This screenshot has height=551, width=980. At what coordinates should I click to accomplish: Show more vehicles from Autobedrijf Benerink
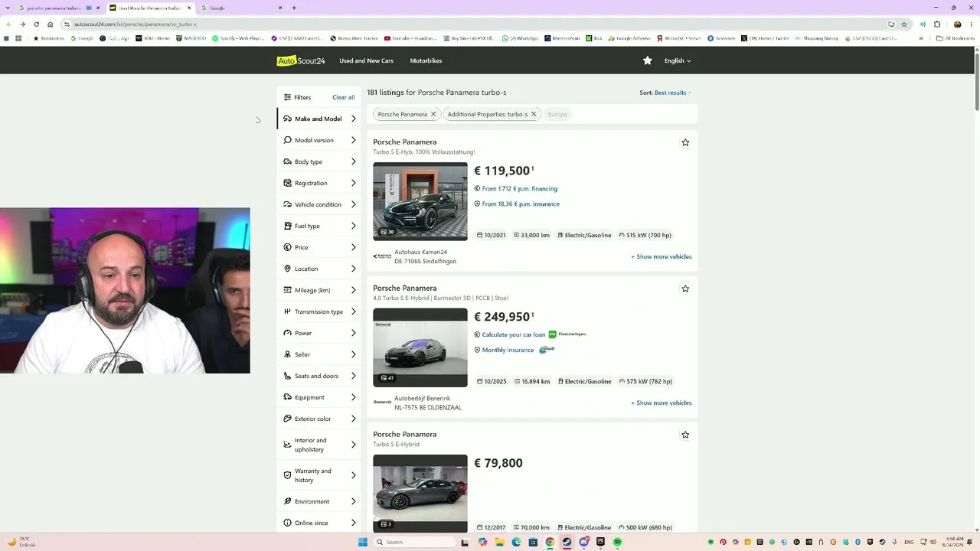(661, 403)
